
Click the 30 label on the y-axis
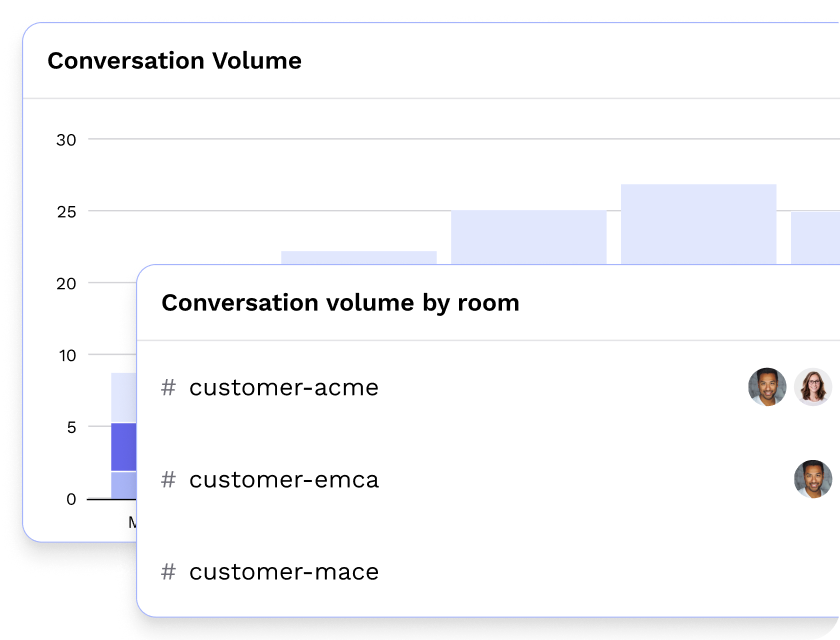pyautogui.click(x=68, y=140)
